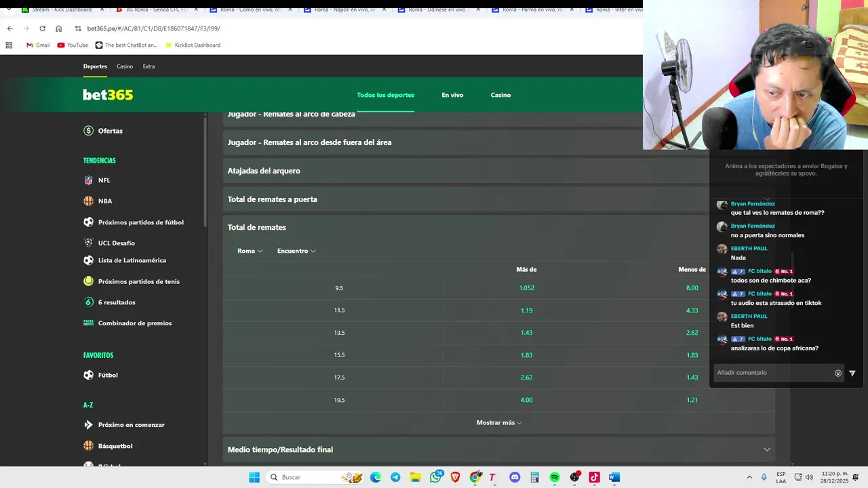The height and width of the screenshot is (488, 868).
Task: Bet Más de 9.5 at 1.052
Action: 526,288
